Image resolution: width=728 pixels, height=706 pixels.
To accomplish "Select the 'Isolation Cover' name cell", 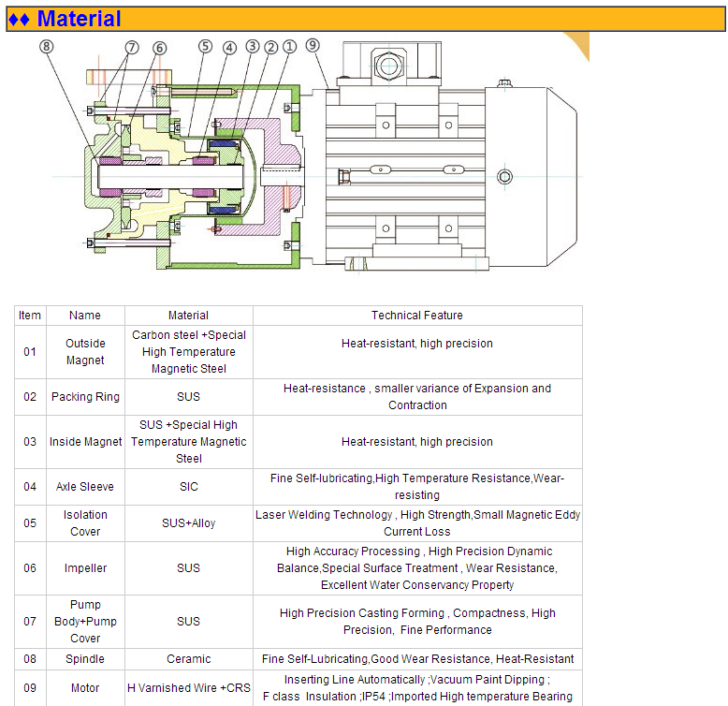I will 85,523.
